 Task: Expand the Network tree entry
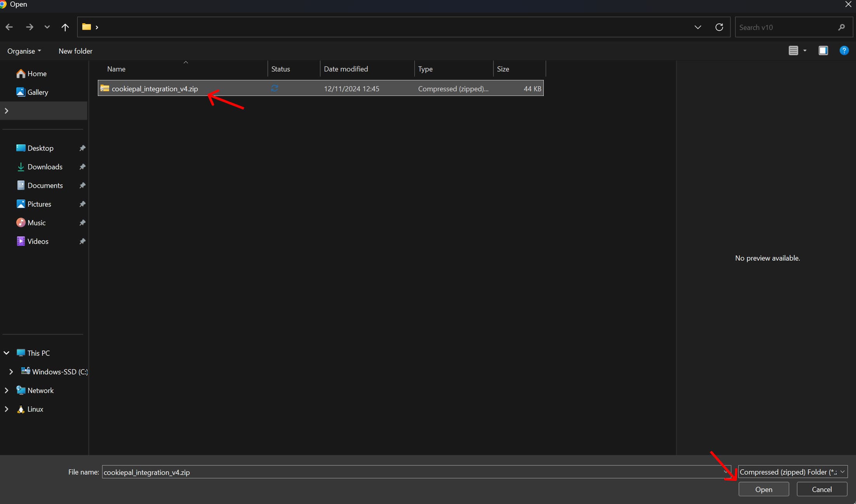click(6, 390)
